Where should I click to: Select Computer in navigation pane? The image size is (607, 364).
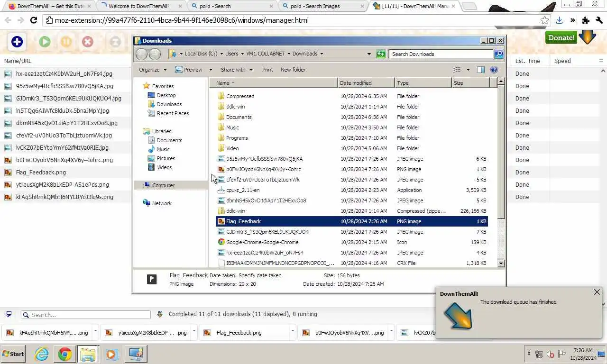point(163,185)
